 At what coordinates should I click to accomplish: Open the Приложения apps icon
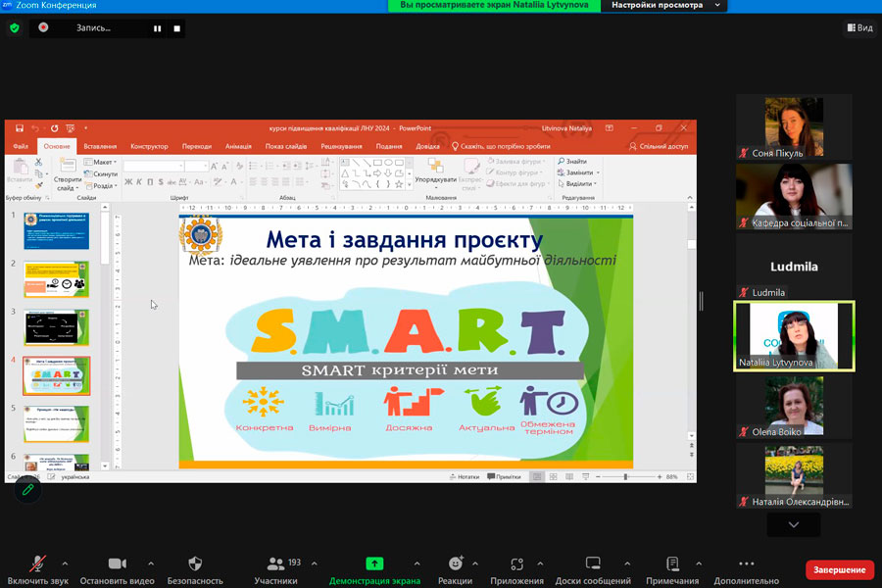pyautogui.click(x=516, y=563)
